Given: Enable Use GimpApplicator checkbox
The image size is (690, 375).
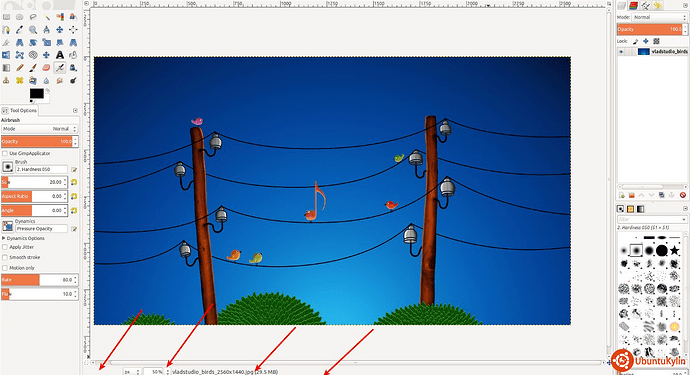Looking at the screenshot, I should 5,153.
